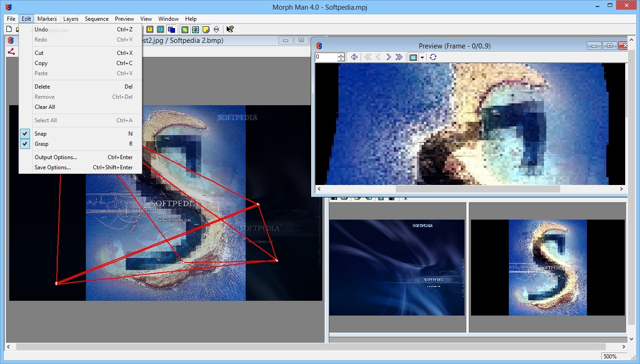Open the Preview display mode dropdown arrow
The width and height of the screenshot is (640, 364).
click(x=422, y=58)
